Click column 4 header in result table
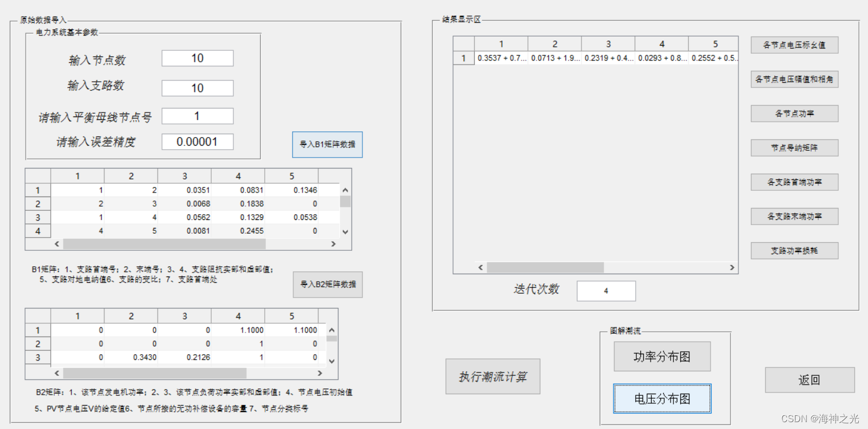 point(662,44)
